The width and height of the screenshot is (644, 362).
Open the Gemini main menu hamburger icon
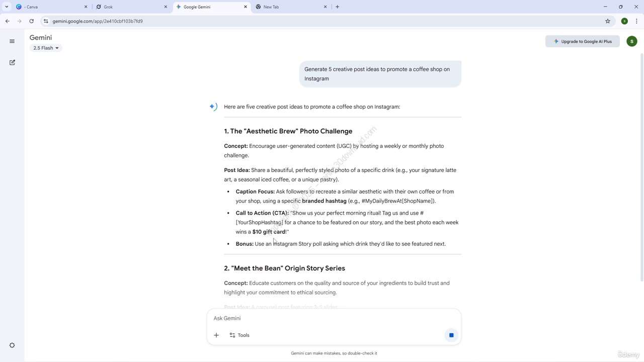point(12,41)
